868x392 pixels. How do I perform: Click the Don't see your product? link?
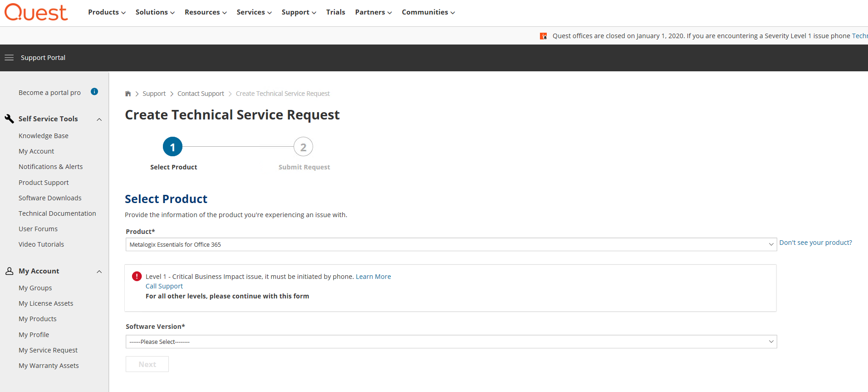point(815,243)
